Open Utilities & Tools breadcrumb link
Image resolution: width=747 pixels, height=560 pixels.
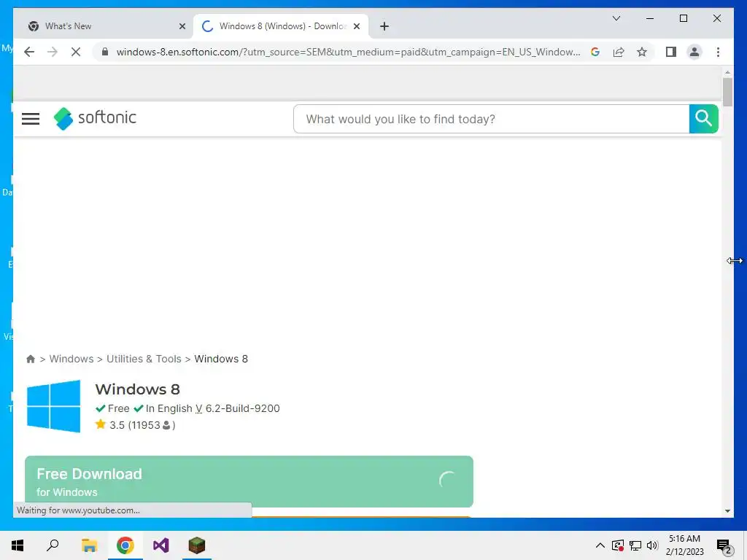(144, 359)
